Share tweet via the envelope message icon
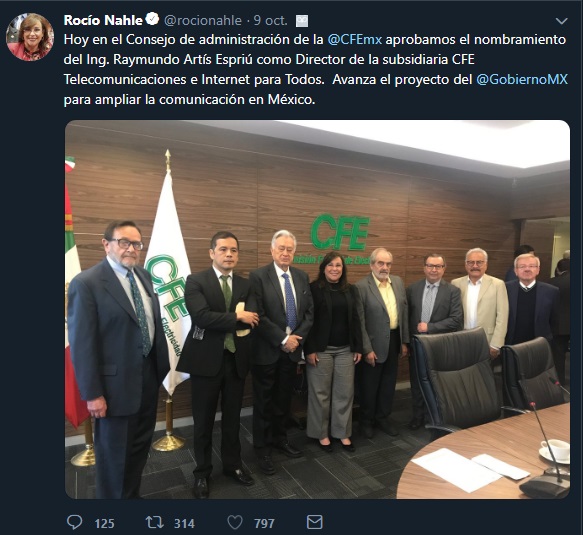This screenshot has width=583, height=535. pos(315,522)
